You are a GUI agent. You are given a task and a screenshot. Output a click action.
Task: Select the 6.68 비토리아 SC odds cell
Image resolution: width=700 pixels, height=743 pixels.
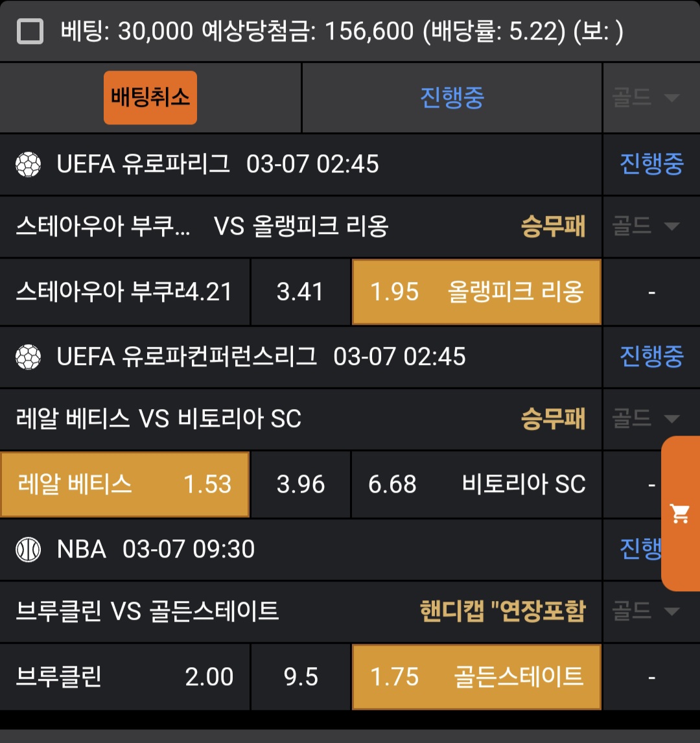pos(476,484)
